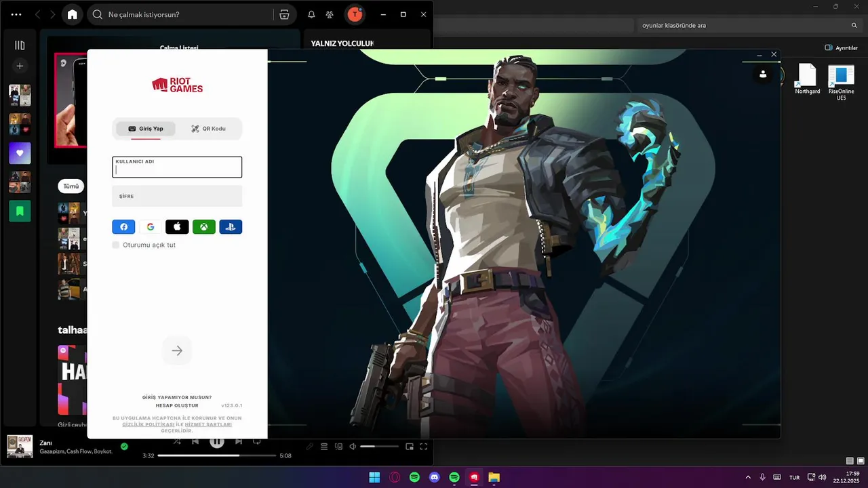The height and width of the screenshot is (488, 868).
Task: Pause the current Spotify track
Action: point(216,442)
